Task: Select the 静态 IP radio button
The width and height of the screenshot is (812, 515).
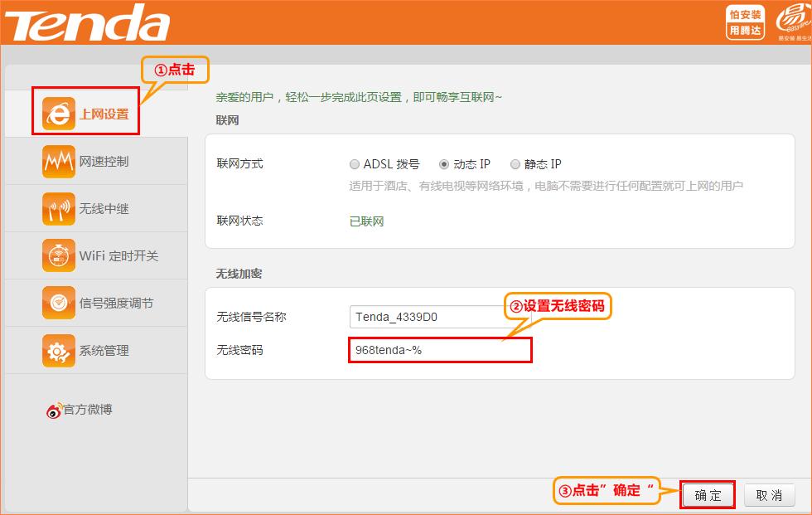Action: 515,164
